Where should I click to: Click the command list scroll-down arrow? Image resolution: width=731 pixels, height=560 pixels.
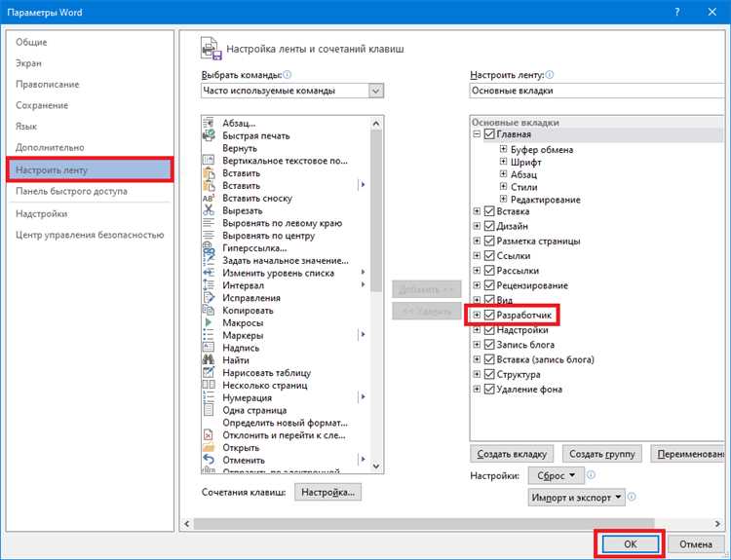pos(376,466)
